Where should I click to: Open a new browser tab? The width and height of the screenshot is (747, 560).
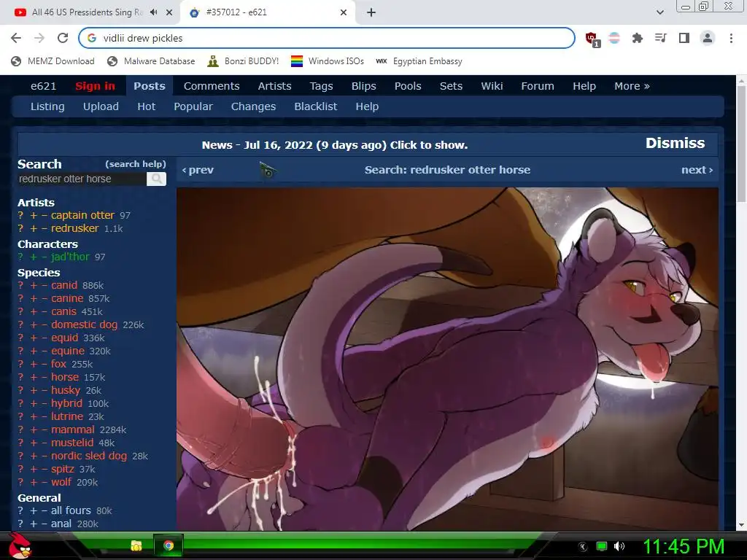tap(371, 12)
